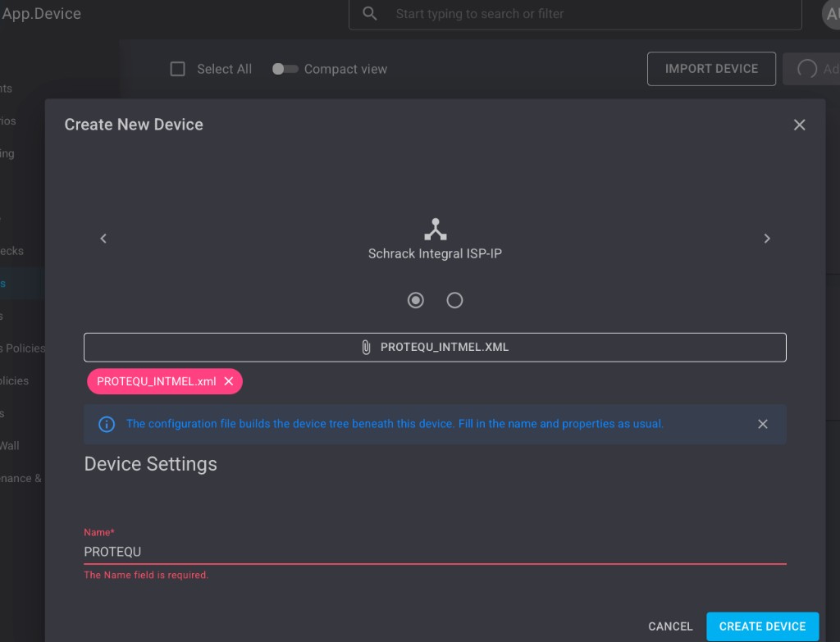The height and width of the screenshot is (642, 840).
Task: Click the paperclip attachment icon
Action: click(366, 348)
